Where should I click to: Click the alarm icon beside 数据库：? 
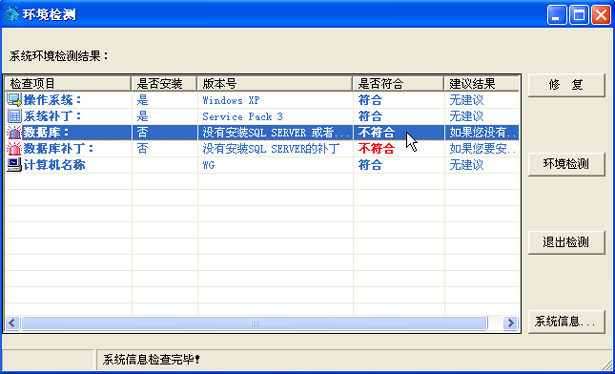pos(14,133)
